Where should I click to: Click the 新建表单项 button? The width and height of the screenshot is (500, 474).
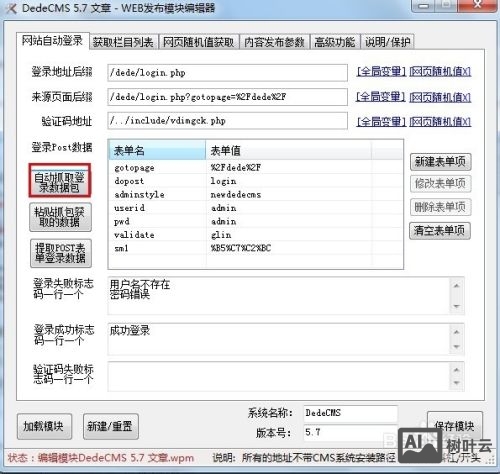click(440, 162)
